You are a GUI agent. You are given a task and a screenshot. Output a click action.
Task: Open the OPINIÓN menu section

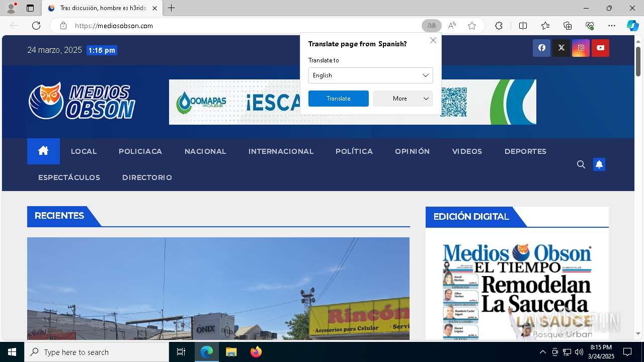(413, 151)
